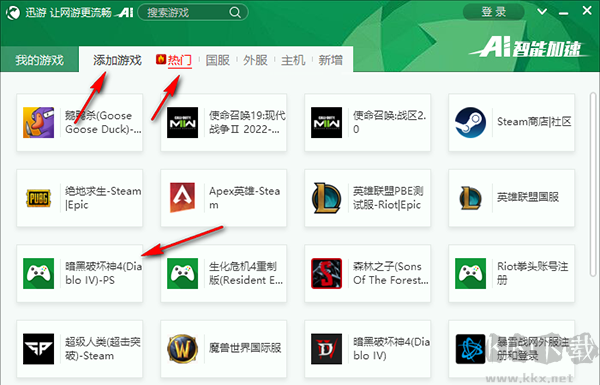Select 使命召唤:战区2.0 game title
Image resolution: width=600 pixels, height=385 pixels.
[x=390, y=122]
